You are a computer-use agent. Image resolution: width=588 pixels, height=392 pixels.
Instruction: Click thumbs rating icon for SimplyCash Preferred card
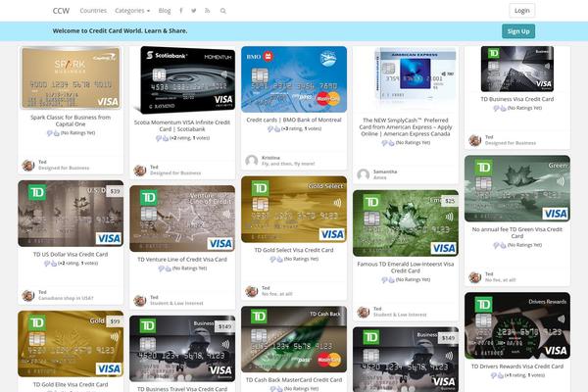(388, 143)
